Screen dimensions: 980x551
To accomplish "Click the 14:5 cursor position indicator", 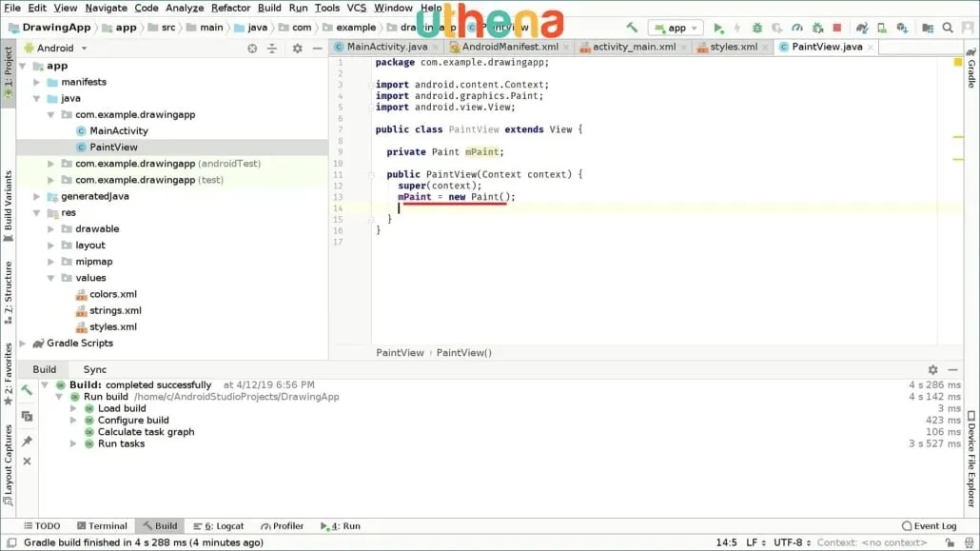I will [726, 542].
